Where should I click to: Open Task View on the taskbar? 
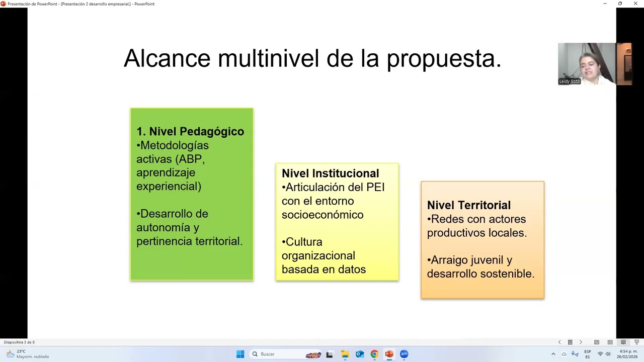click(x=330, y=354)
